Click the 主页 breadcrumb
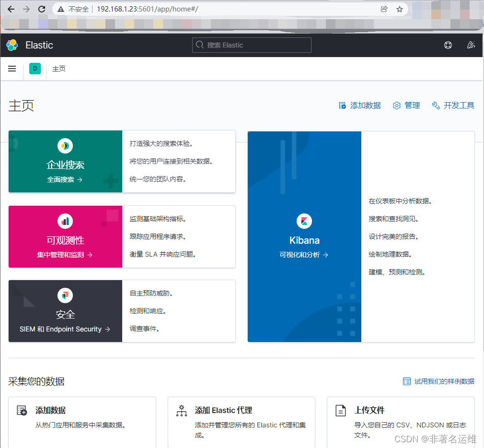 click(x=59, y=69)
